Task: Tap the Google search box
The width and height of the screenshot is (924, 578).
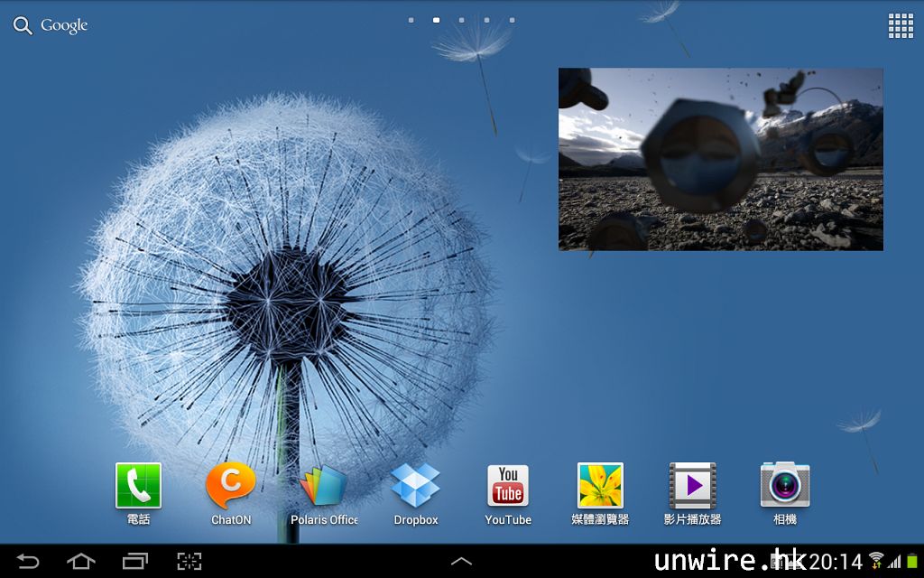Action: [x=51, y=25]
